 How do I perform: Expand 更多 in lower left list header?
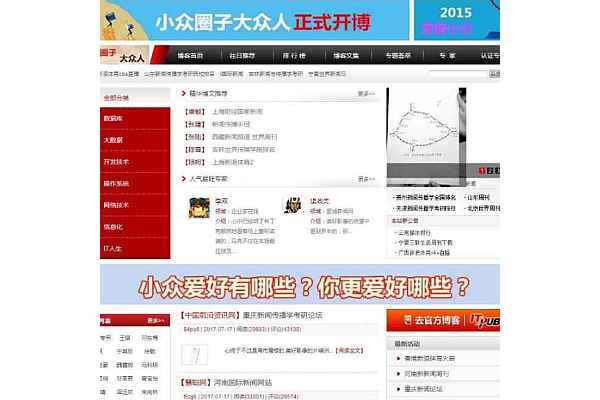[x=156, y=321]
